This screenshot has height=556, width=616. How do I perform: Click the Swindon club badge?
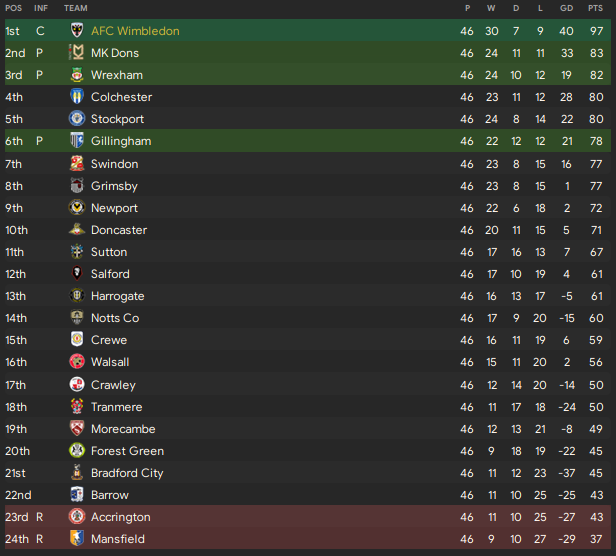(77, 164)
